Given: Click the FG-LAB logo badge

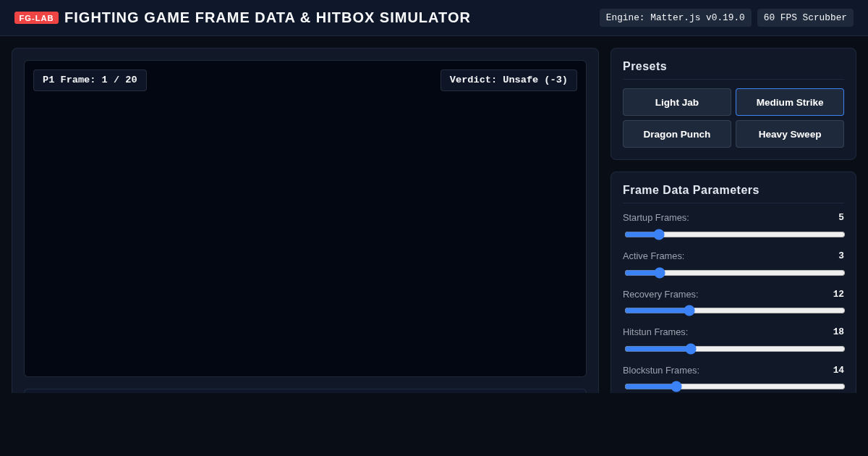Looking at the screenshot, I should [x=36, y=17].
